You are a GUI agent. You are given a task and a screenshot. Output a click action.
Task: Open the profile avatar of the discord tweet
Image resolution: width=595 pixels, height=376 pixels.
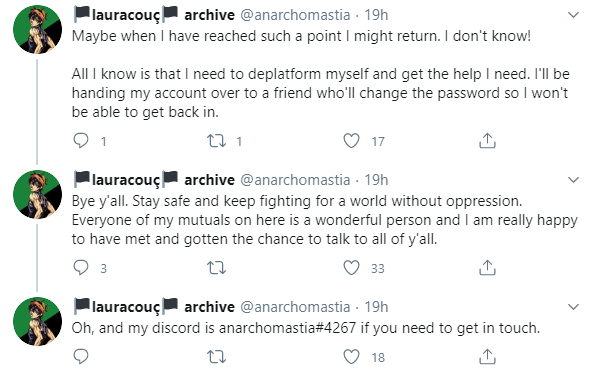point(37,321)
